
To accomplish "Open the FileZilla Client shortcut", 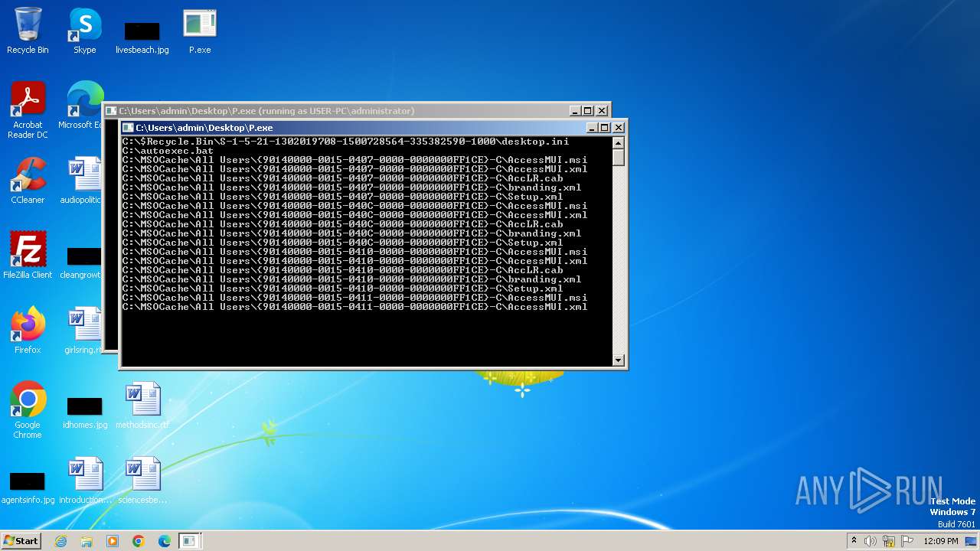I will pos(28,256).
